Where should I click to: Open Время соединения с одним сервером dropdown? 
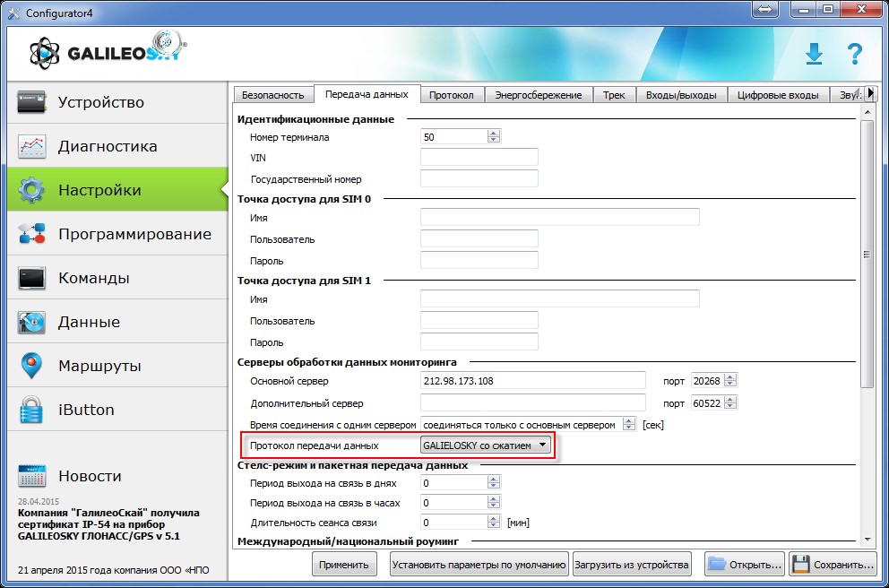click(x=530, y=424)
